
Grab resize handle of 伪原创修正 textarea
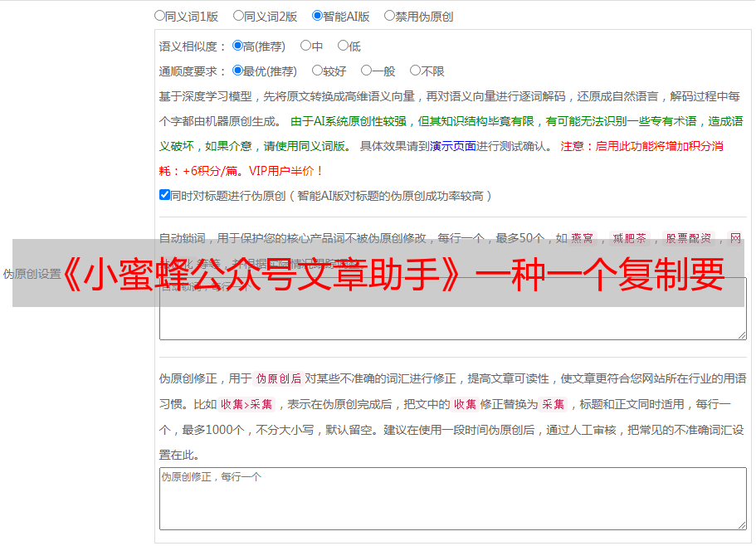coord(742,525)
